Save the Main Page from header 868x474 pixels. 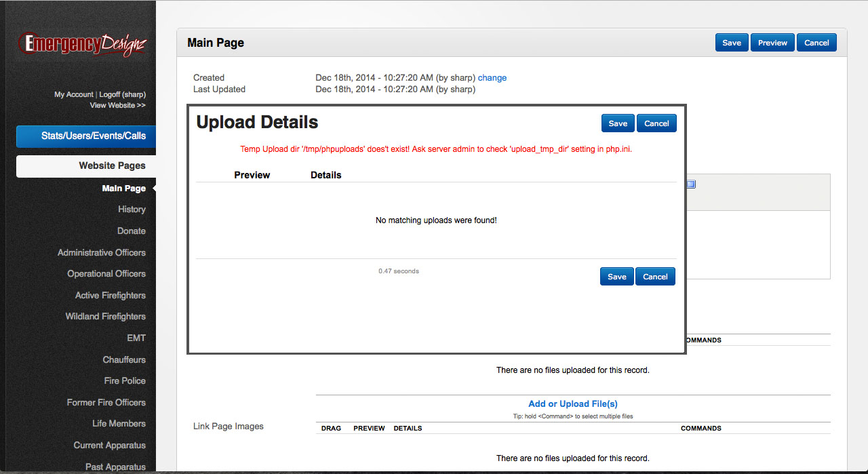[x=731, y=43]
